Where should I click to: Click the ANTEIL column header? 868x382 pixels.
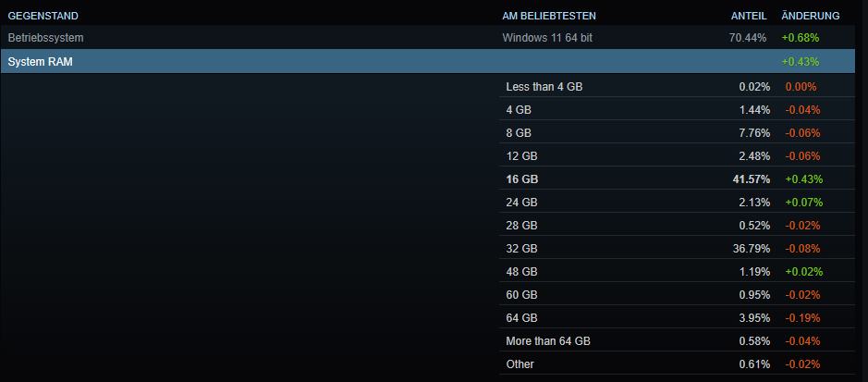click(749, 16)
